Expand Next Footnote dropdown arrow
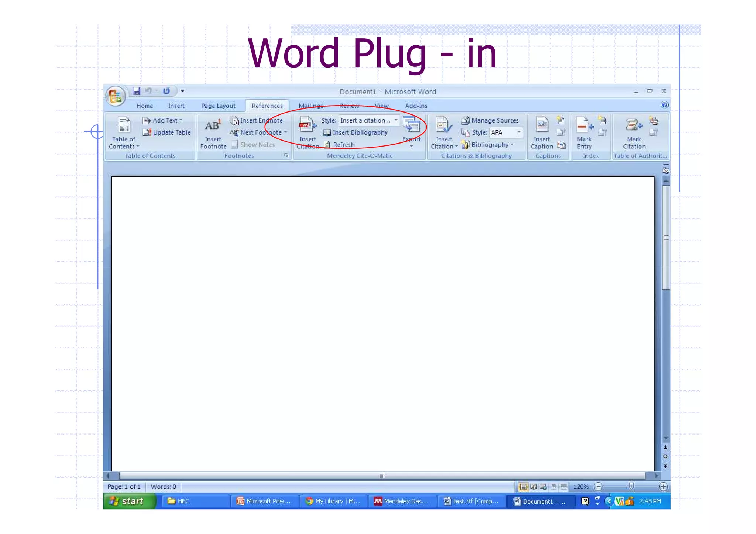 click(285, 132)
